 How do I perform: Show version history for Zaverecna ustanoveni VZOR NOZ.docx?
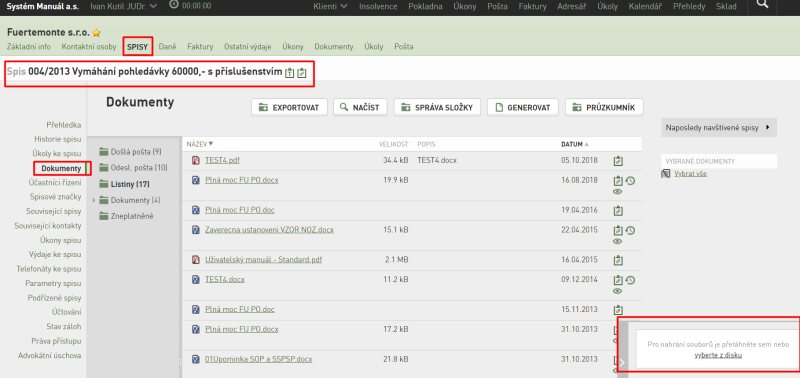(630, 230)
